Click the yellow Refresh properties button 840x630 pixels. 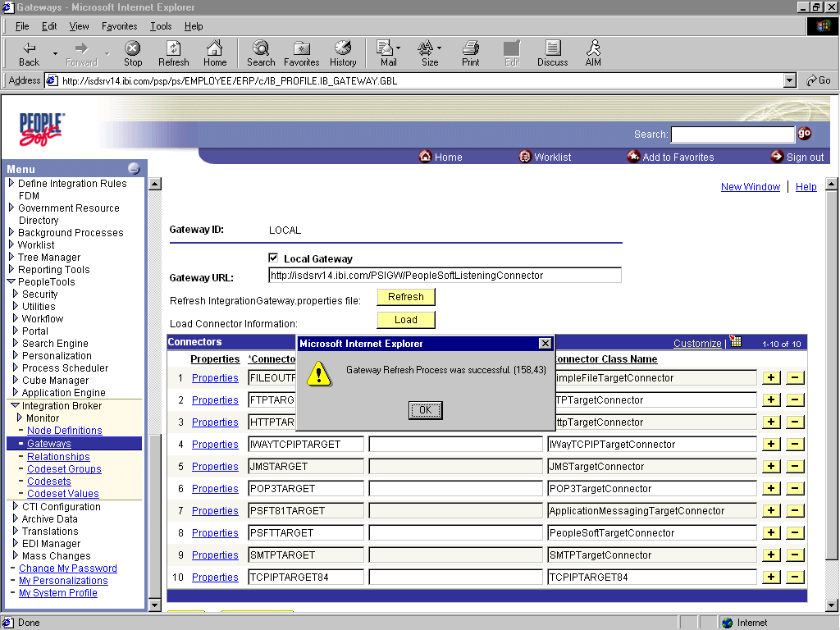[x=406, y=297]
